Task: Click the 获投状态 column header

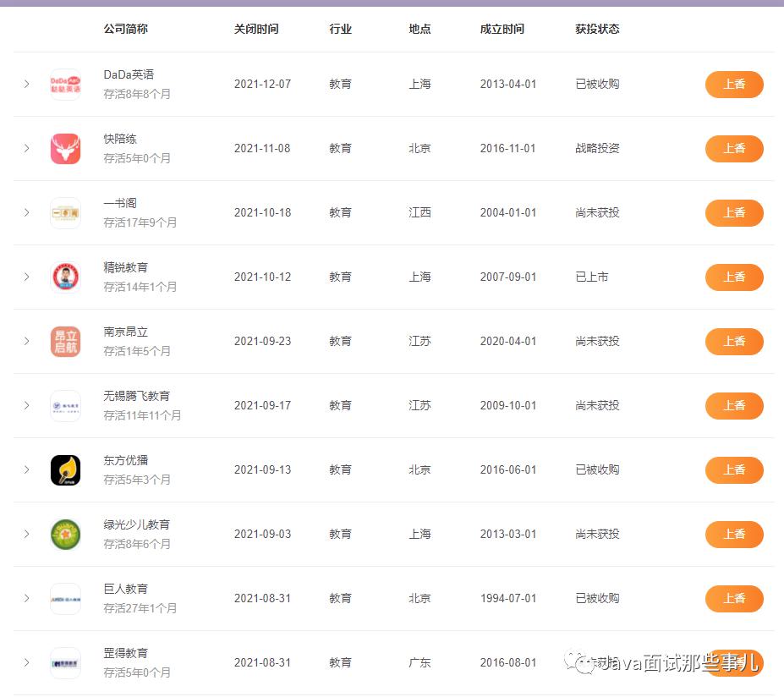Action: click(x=597, y=29)
